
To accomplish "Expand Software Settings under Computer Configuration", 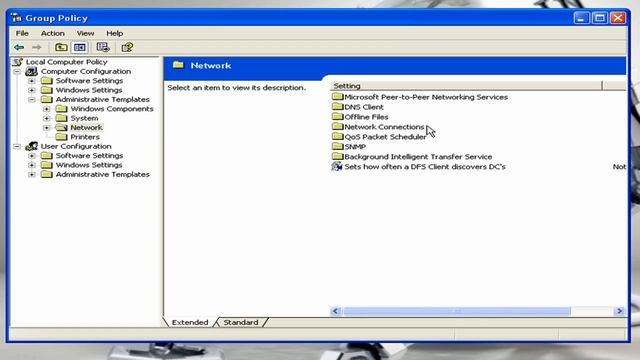I will [x=32, y=81].
